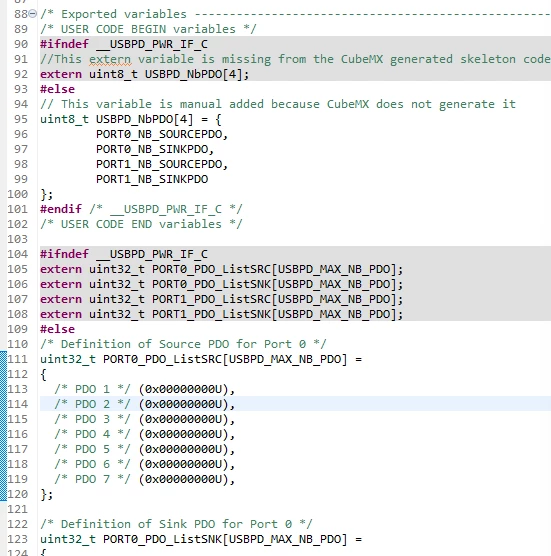Click the closing '};' on line 120
551x556 pixels.
point(46,494)
